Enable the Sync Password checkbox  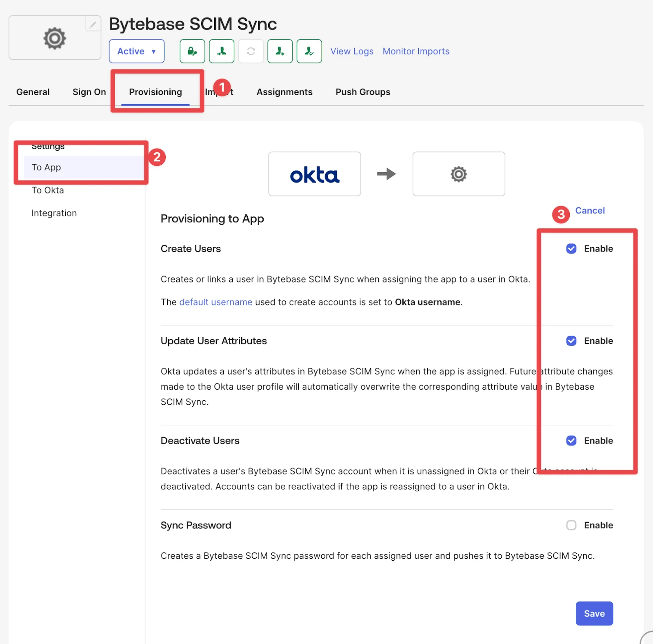[x=571, y=525]
